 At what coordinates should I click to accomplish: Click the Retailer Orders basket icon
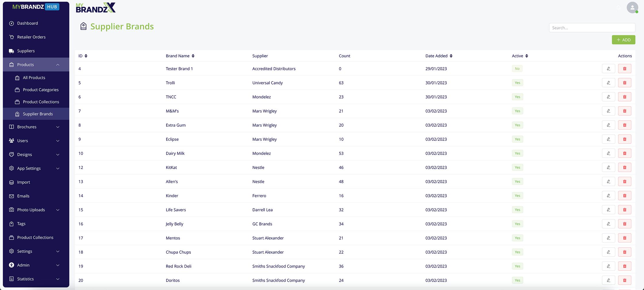[x=11, y=37]
